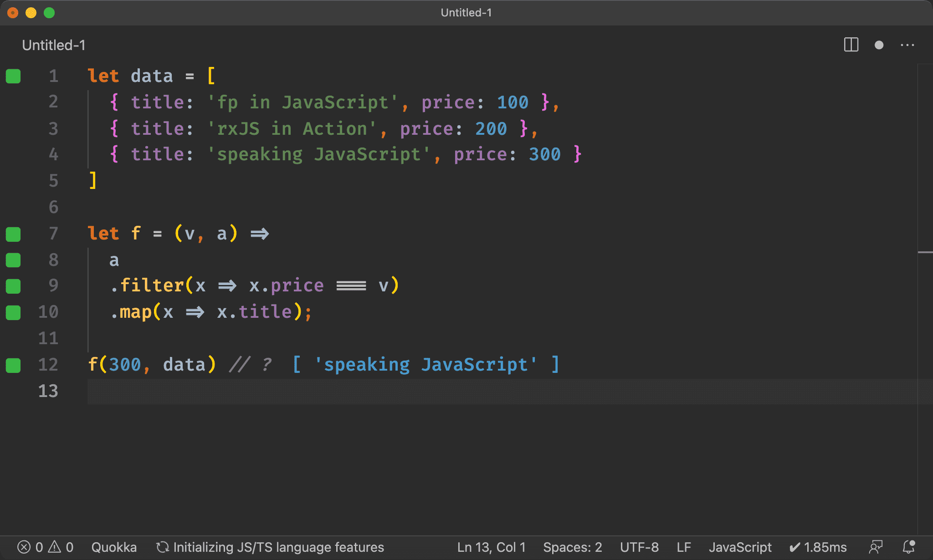Click the errors count icon in status bar
Image resolution: width=933 pixels, height=560 pixels.
click(24, 547)
